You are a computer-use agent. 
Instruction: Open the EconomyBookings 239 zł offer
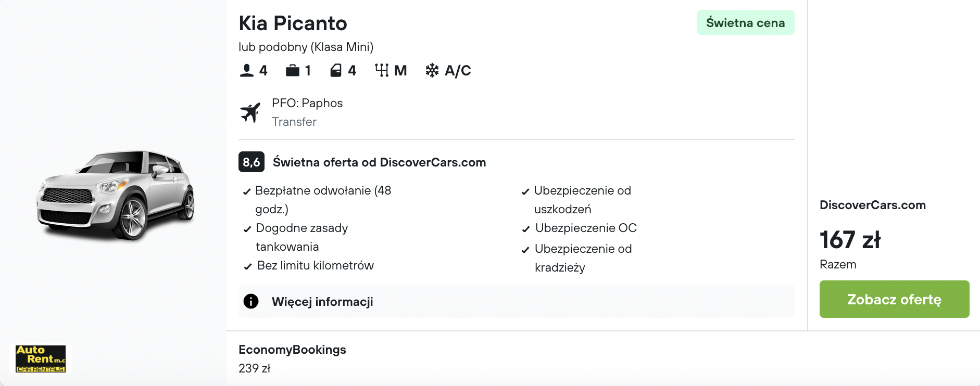pos(292,358)
